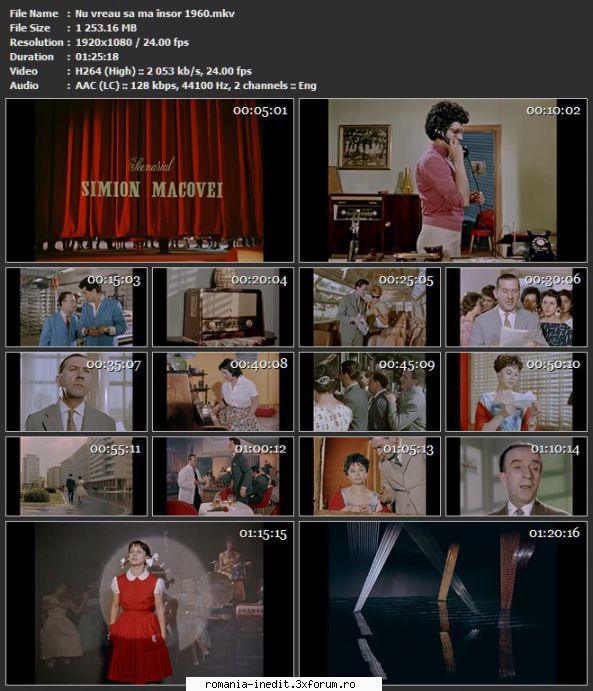Open the thumbnail stamped 00:40:08

pyautogui.click(x=223, y=391)
